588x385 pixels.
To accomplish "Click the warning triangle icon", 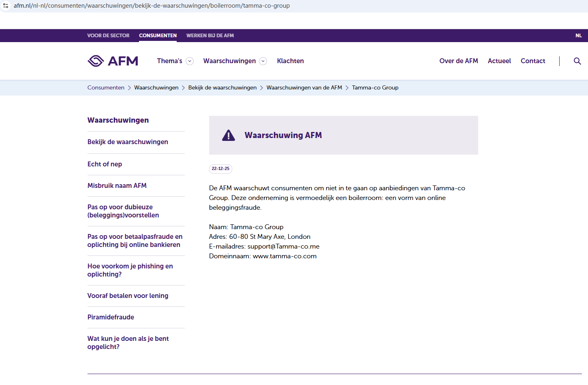I will (x=229, y=135).
